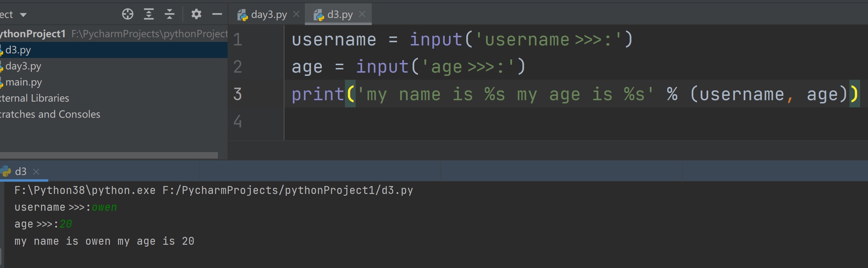Close the d3.py editor tab
868x268 pixels.
coord(362,14)
